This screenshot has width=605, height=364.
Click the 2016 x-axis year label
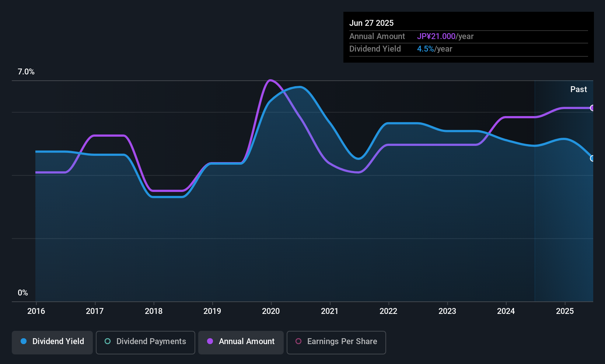tap(36, 311)
